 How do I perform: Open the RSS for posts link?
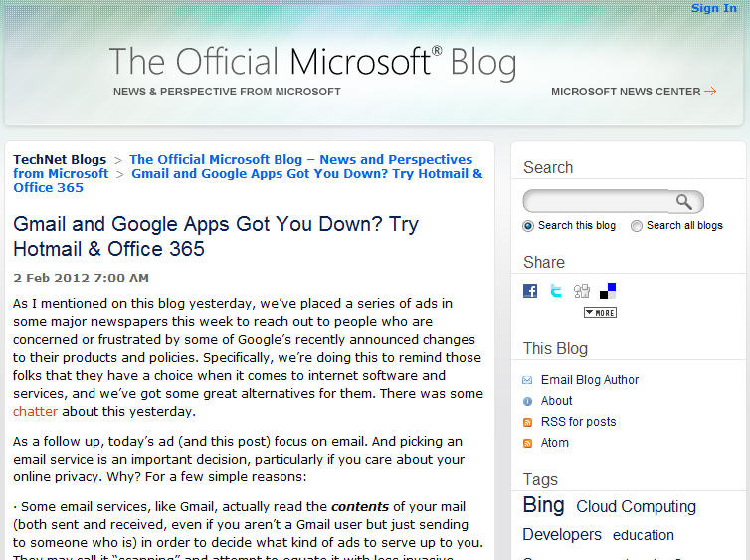pos(578,422)
